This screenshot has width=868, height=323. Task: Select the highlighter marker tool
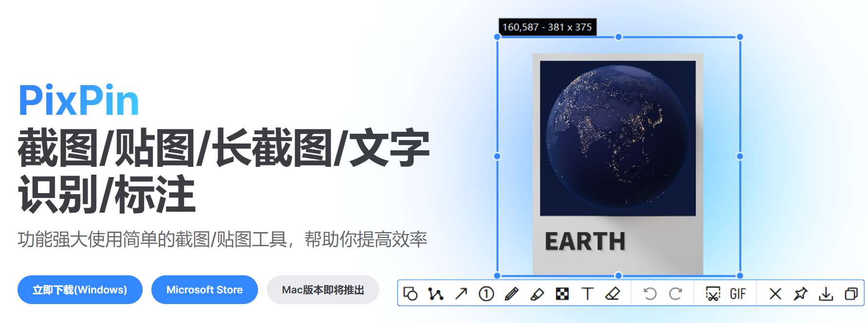[x=537, y=293]
